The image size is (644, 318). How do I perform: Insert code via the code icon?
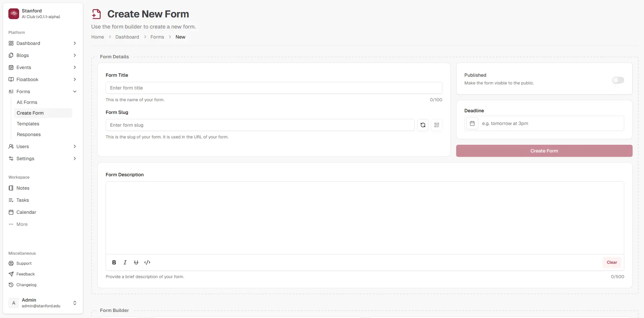coord(147,262)
